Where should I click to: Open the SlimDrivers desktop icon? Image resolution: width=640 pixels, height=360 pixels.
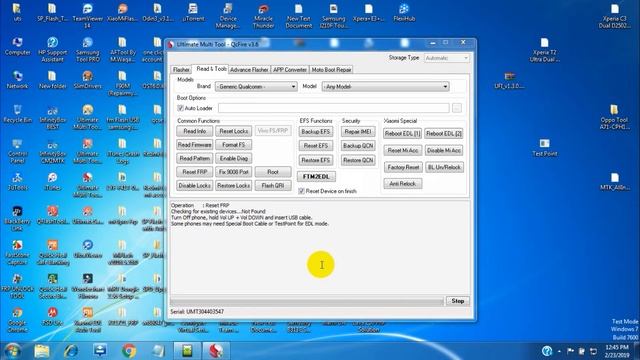point(87,80)
